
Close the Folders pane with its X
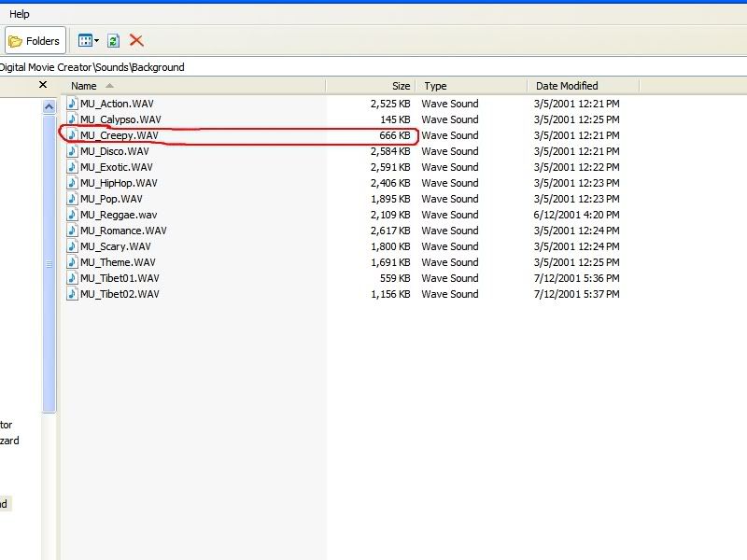[x=42, y=85]
